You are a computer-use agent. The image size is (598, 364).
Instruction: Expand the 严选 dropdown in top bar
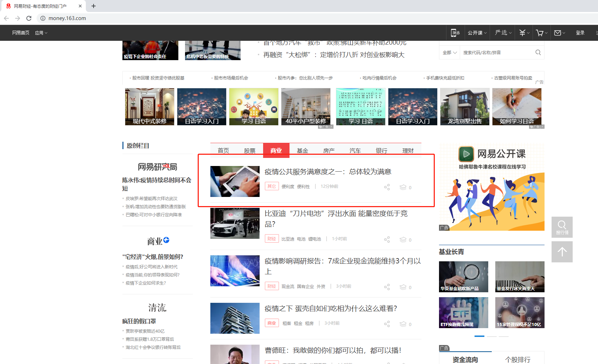pos(503,33)
